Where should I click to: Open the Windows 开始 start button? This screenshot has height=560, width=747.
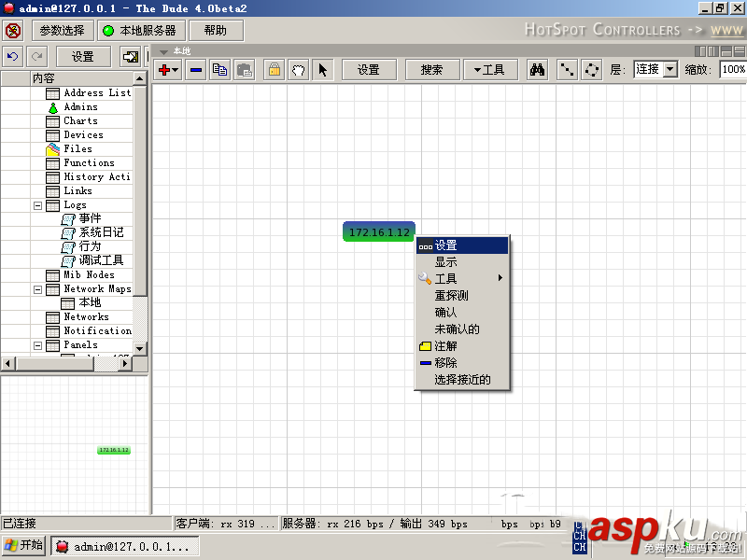24,545
